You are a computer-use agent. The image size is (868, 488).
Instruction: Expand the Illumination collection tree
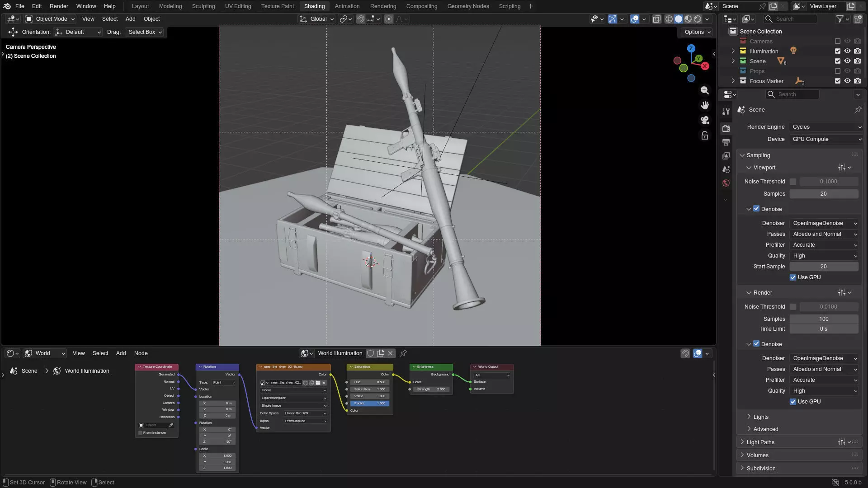pyautogui.click(x=733, y=51)
